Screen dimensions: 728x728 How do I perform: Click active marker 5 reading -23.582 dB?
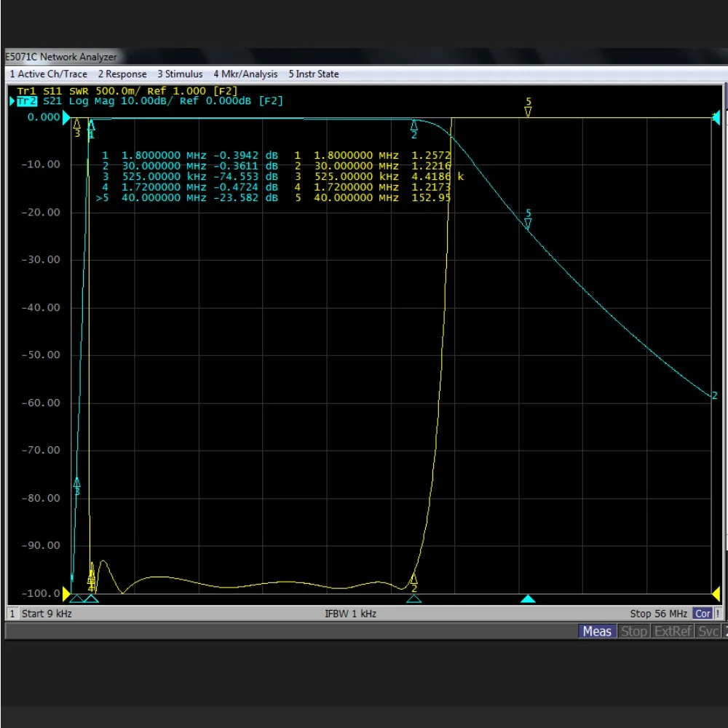click(245, 198)
